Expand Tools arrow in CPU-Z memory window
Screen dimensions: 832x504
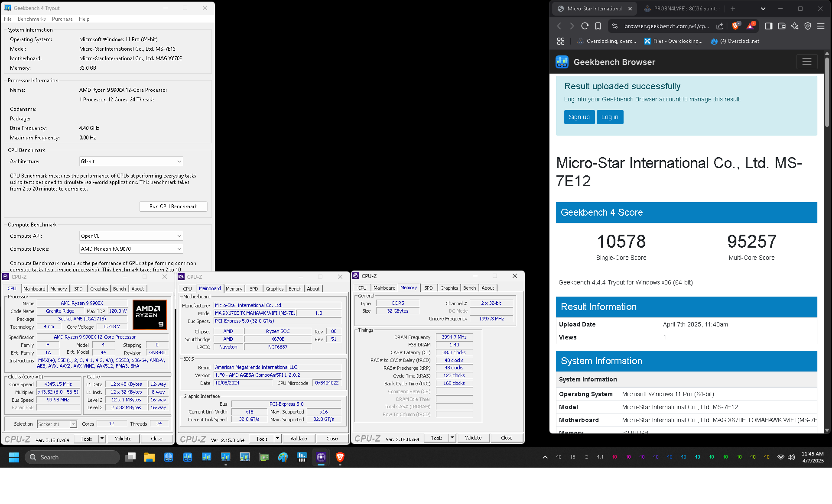(x=452, y=438)
